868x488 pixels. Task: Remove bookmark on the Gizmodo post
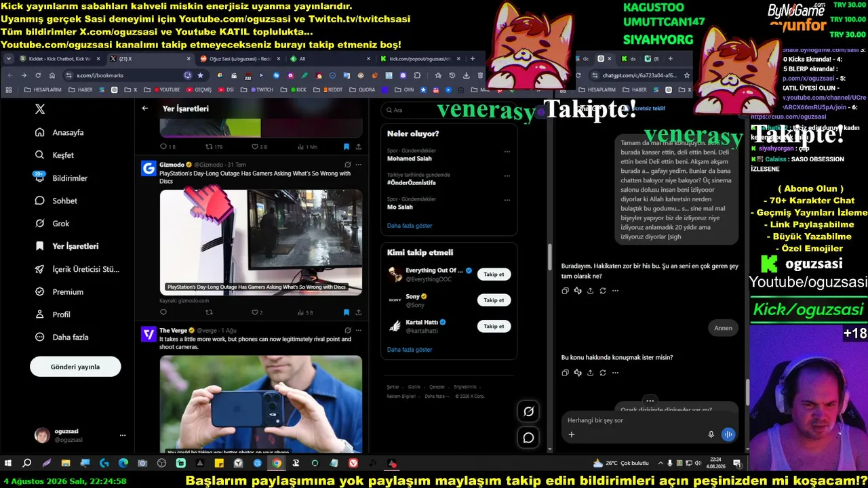click(346, 312)
